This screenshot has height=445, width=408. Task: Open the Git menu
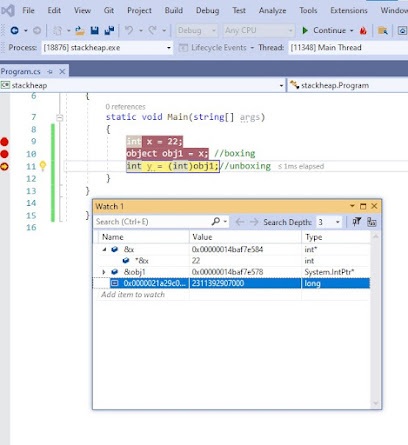pyautogui.click(x=109, y=10)
